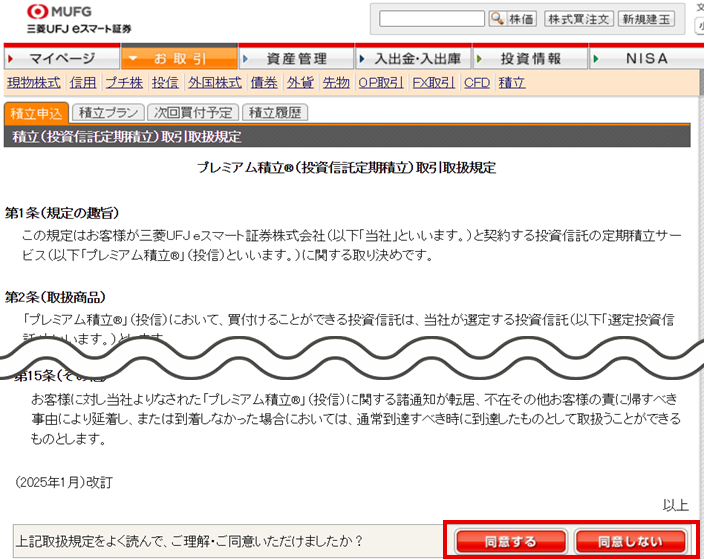The height and width of the screenshot is (559, 704).
Task: Click the 同意しない button
Action: coord(631,542)
